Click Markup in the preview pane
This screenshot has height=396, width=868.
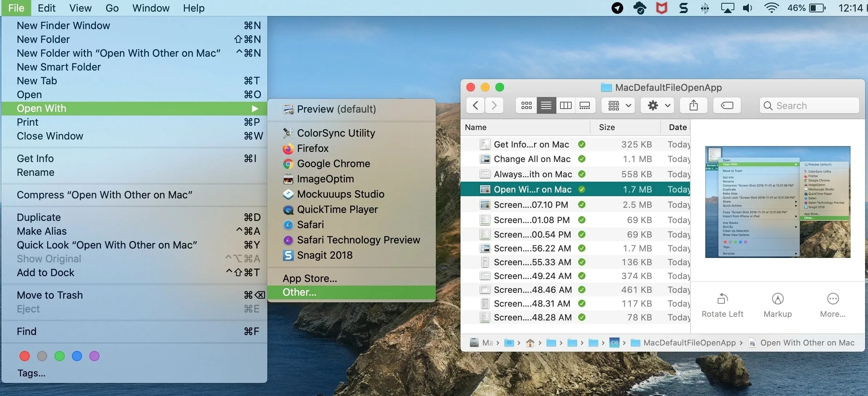pos(778,305)
